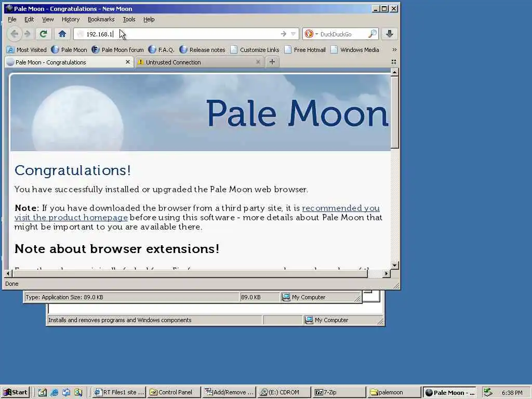532x399 pixels.
Task: Switch to RT Files1 site taskbar button
Action: point(119,392)
